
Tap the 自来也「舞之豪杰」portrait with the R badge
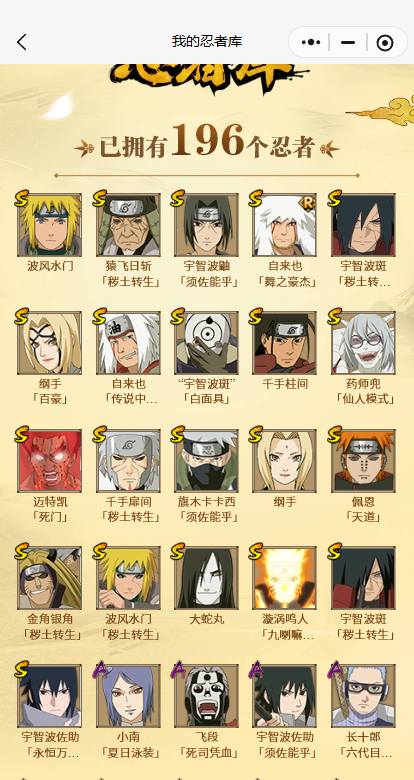pos(285,225)
